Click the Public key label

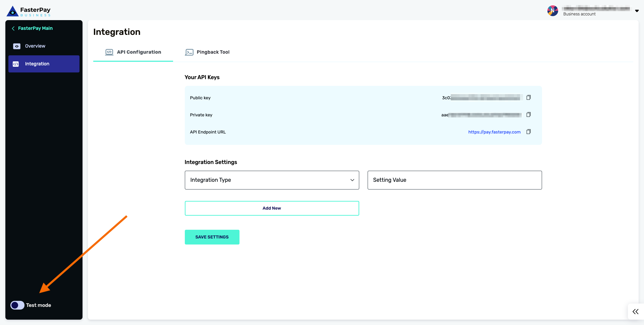pyautogui.click(x=200, y=98)
